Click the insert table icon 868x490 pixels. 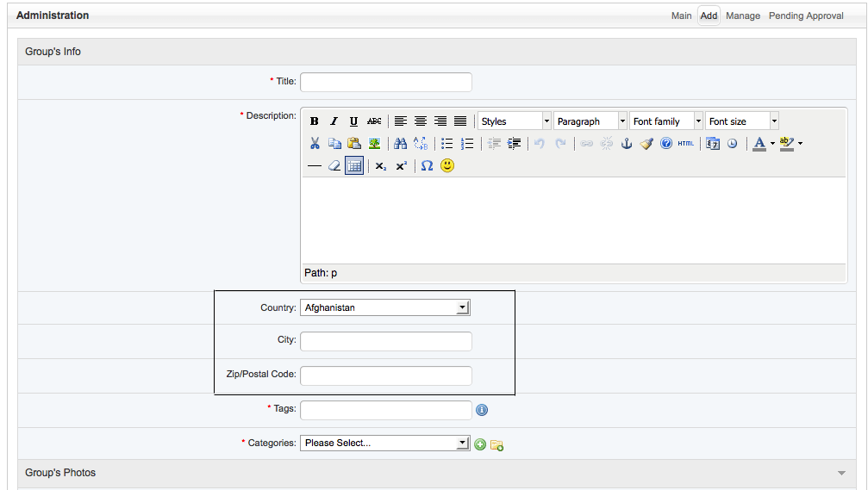[x=354, y=165]
